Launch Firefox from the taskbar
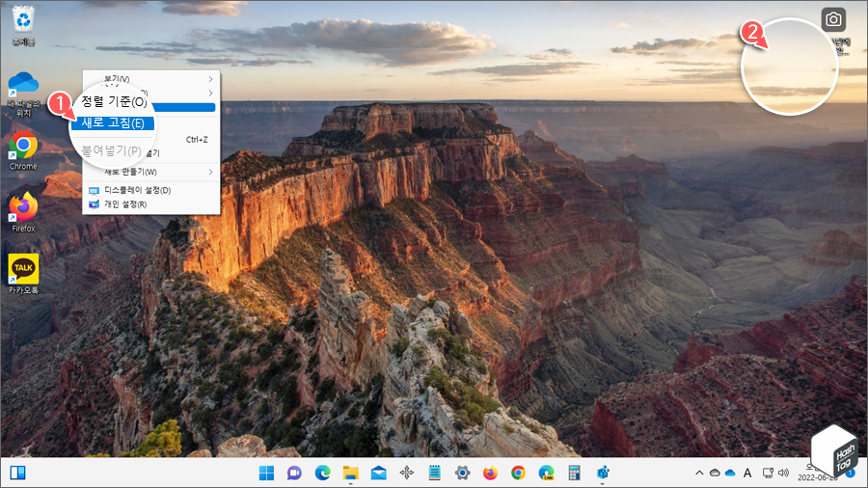868x488 pixels. pyautogui.click(x=490, y=474)
